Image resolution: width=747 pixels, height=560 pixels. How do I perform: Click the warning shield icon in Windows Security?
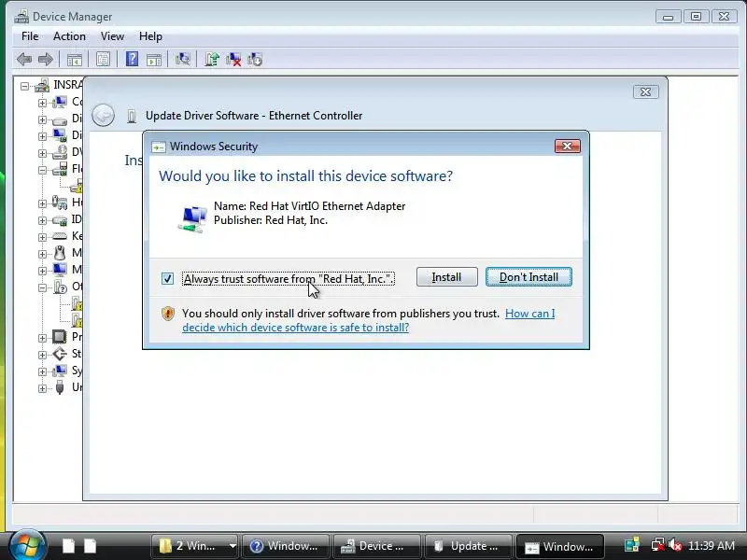coord(168,314)
